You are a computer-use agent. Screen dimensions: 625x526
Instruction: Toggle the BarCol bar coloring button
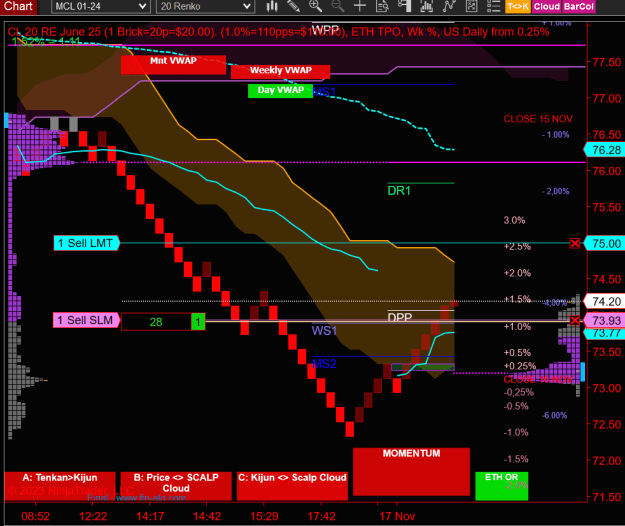[579, 6]
